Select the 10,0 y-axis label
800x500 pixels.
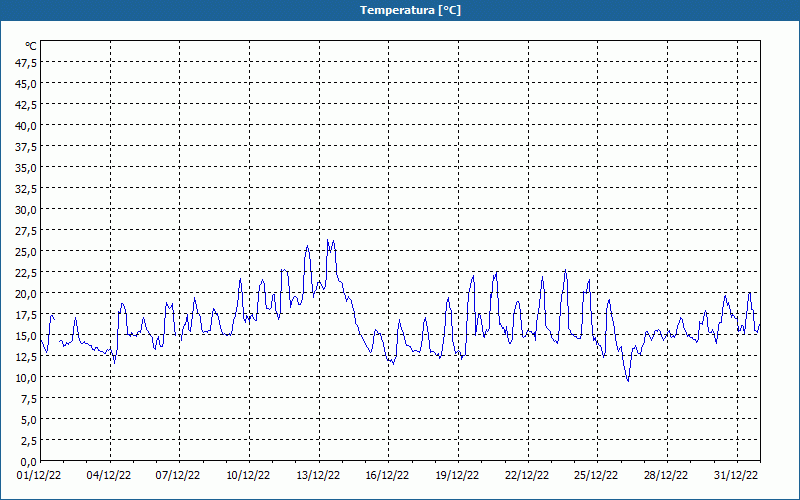pos(27,378)
